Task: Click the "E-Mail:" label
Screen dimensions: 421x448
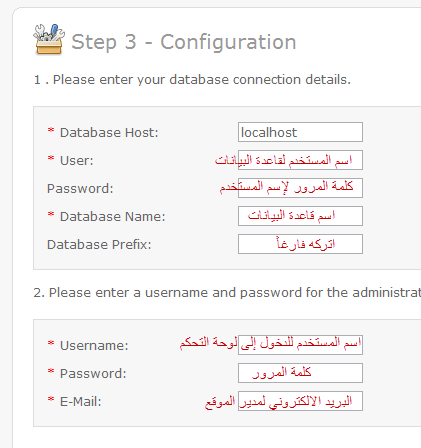Action: pyautogui.click(x=80, y=402)
